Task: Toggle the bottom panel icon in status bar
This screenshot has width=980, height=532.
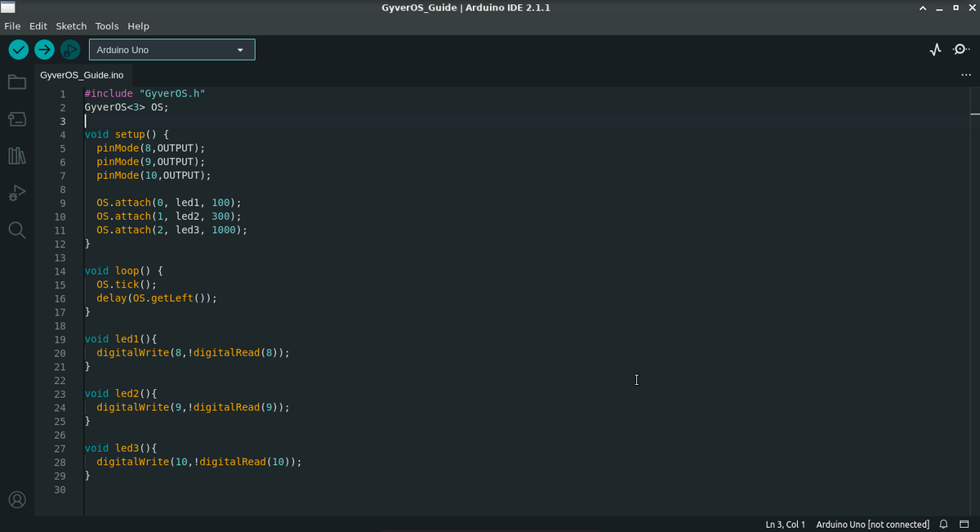Action: 964,524
